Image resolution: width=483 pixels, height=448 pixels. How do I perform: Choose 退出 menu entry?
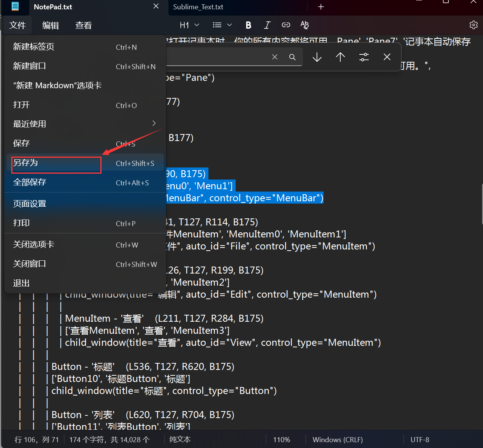click(85, 284)
